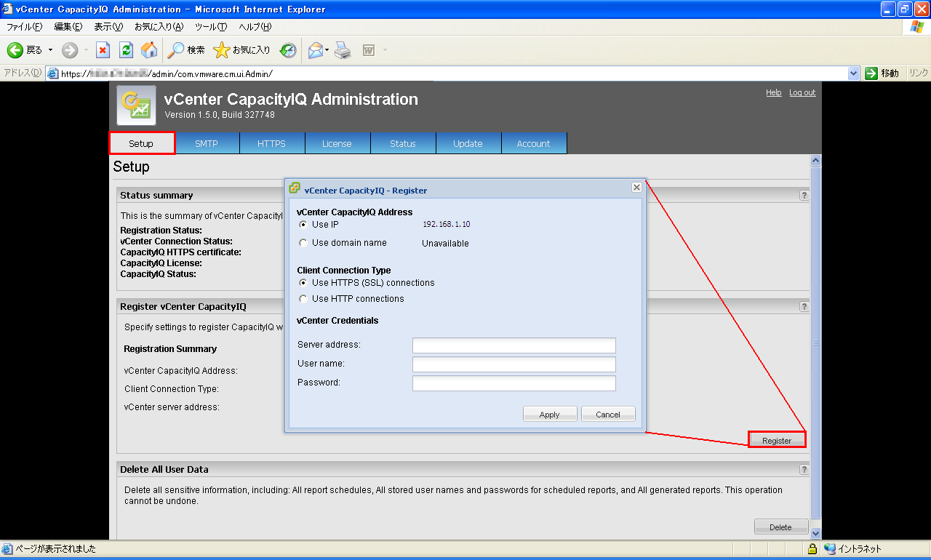
Task: Close the vCenter CapacityIQ Register dialog
Action: pos(636,188)
